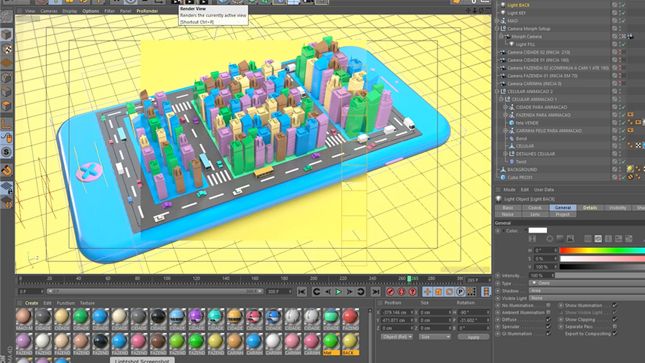Open the Cameras viewport menu
The image size is (645, 363).
point(49,11)
